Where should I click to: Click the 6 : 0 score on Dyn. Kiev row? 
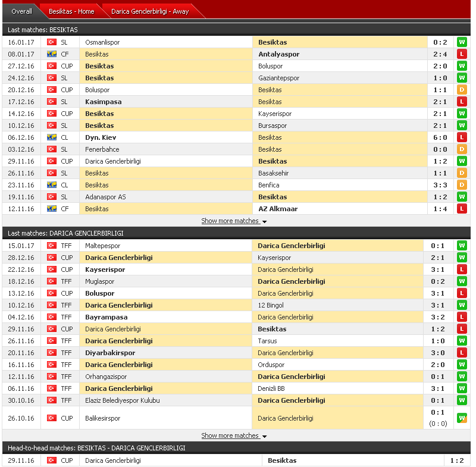(x=440, y=138)
